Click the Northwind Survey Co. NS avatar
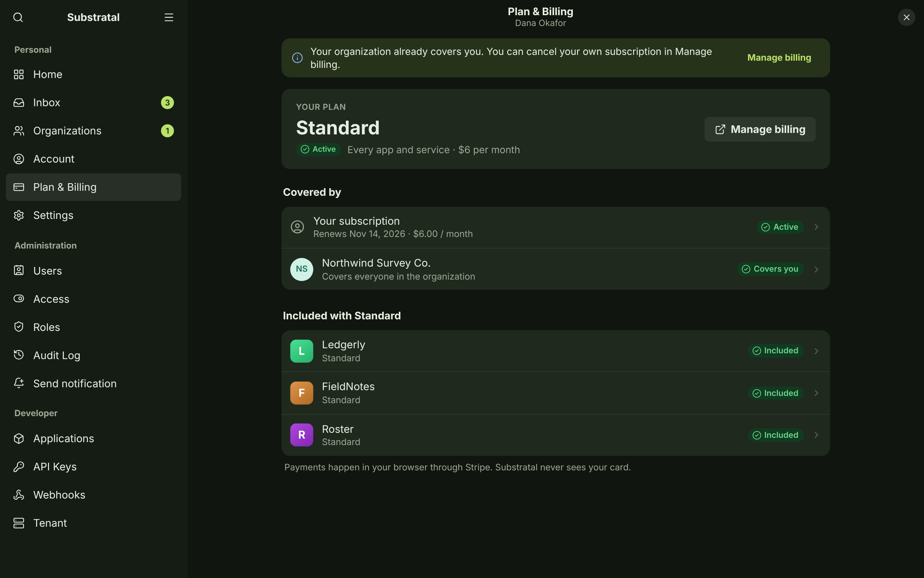The image size is (924, 578). [x=302, y=269]
